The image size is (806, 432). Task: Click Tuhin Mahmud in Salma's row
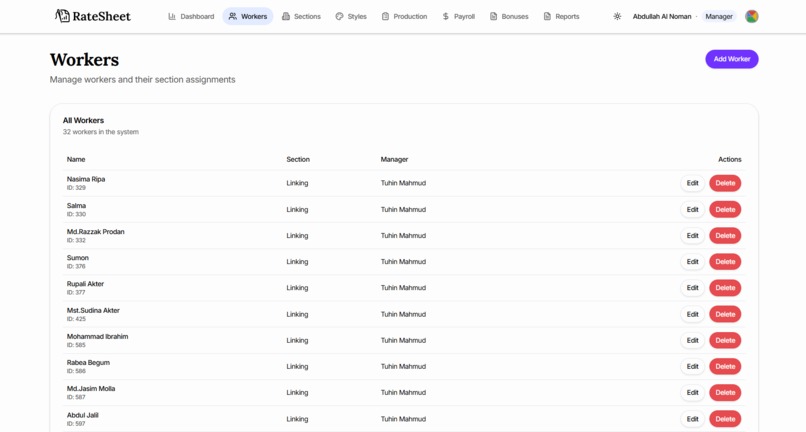coord(403,209)
